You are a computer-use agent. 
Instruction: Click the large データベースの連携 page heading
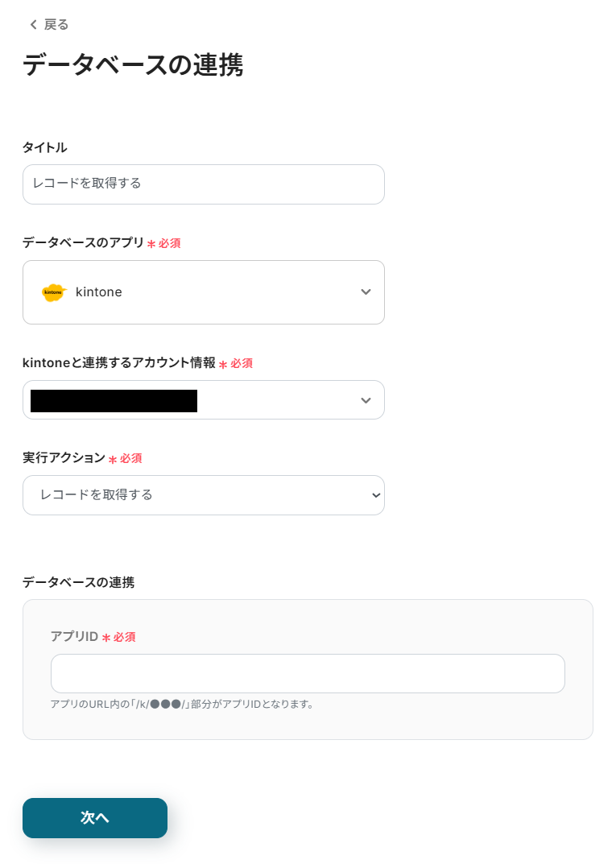(133, 65)
